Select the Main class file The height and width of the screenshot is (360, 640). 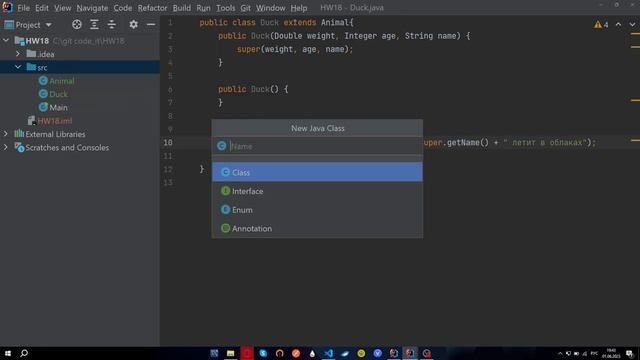pos(58,107)
